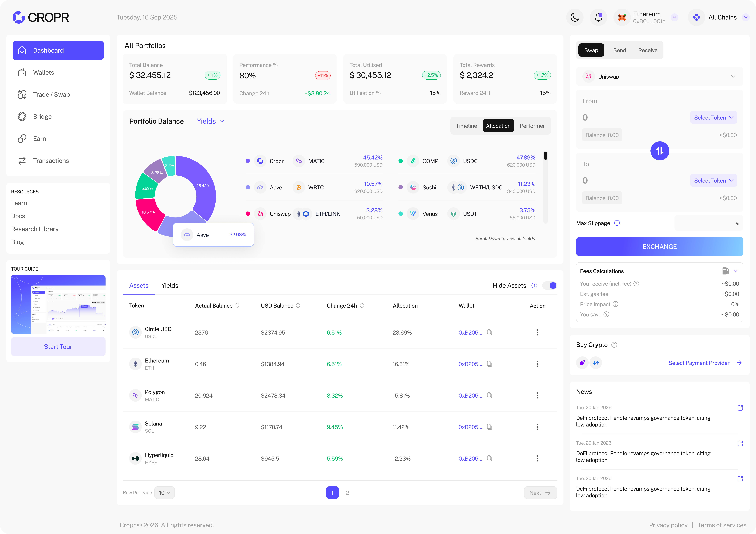
Task: Switch to Receive tab
Action: pos(648,50)
